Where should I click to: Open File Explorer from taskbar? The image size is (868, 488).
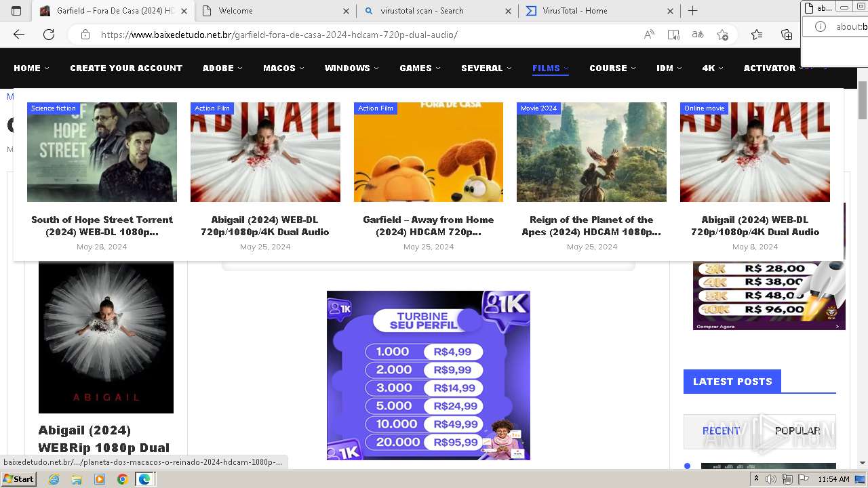click(77, 479)
